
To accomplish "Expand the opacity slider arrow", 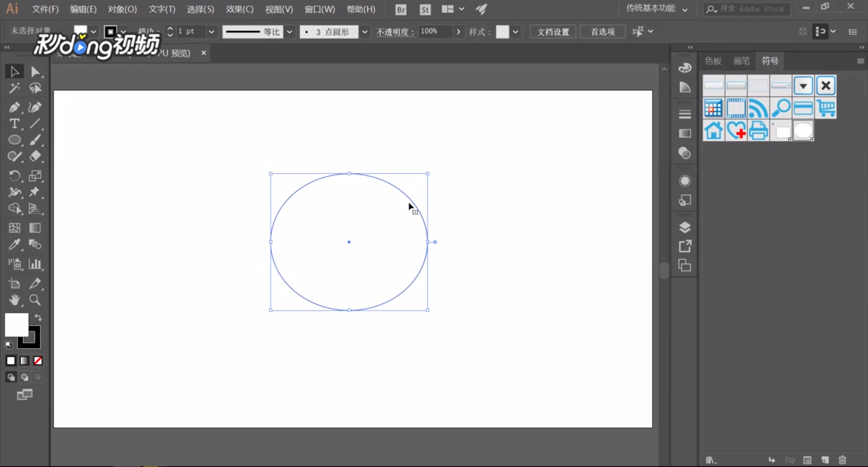I will click(x=458, y=32).
